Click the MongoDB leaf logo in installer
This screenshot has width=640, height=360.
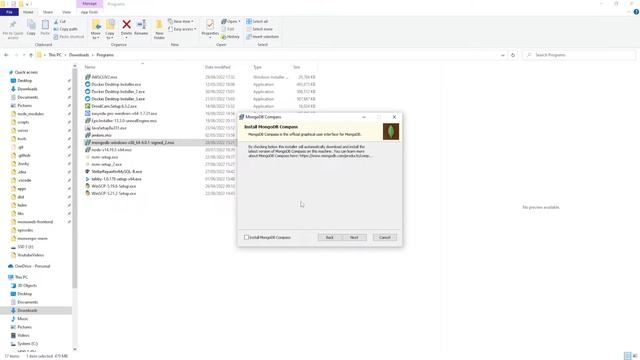tap(391, 131)
